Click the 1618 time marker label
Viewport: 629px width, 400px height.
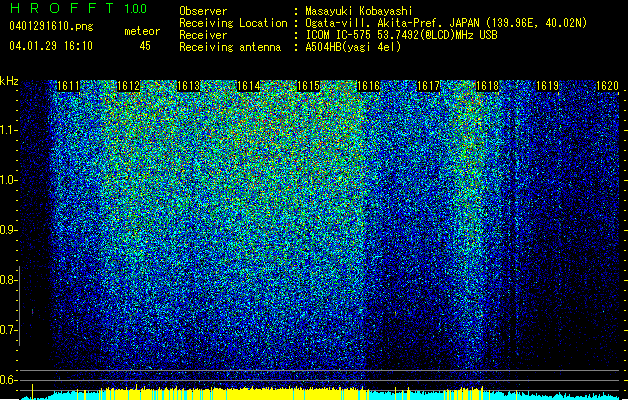487,86
